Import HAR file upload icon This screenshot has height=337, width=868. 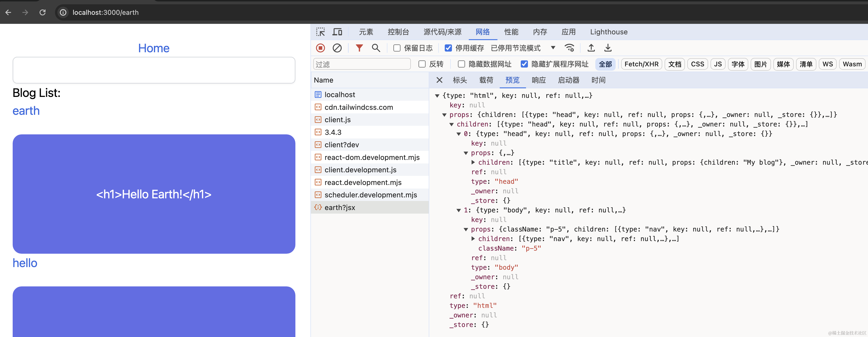tap(591, 48)
